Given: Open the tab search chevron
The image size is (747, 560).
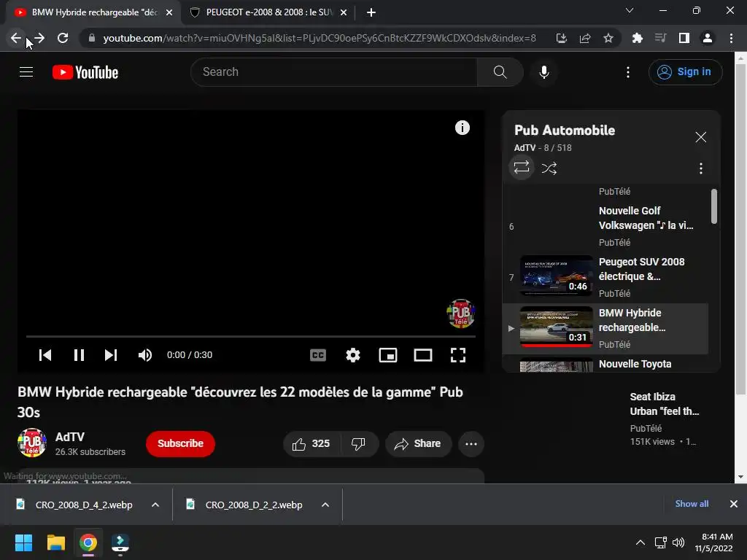Looking at the screenshot, I should pos(630,10).
